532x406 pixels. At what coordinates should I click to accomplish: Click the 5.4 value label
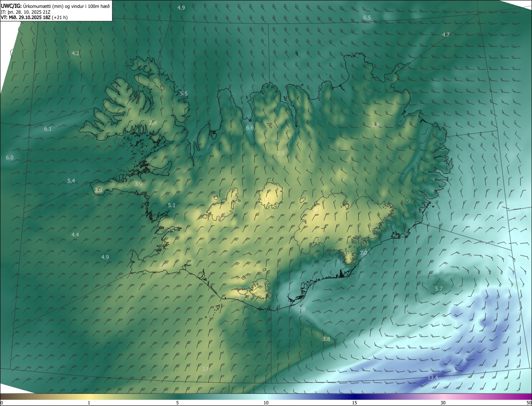[x=71, y=181]
